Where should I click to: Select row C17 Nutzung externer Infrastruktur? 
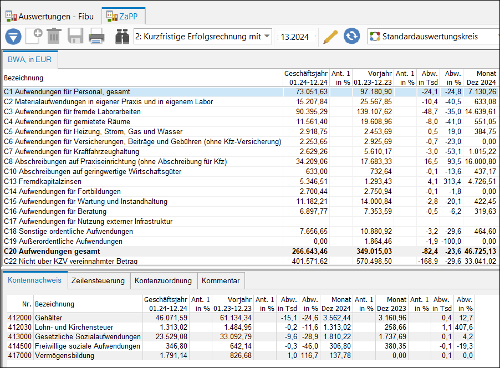coord(250,222)
